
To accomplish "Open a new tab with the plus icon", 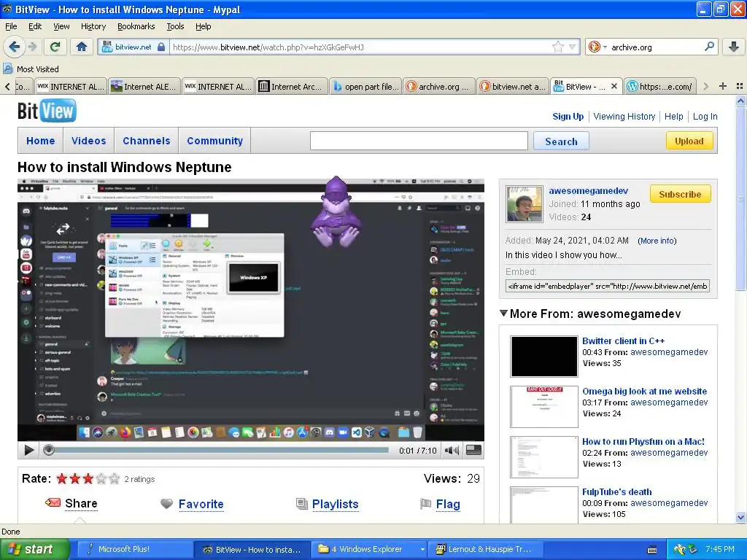I will pyautogui.click(x=723, y=86).
